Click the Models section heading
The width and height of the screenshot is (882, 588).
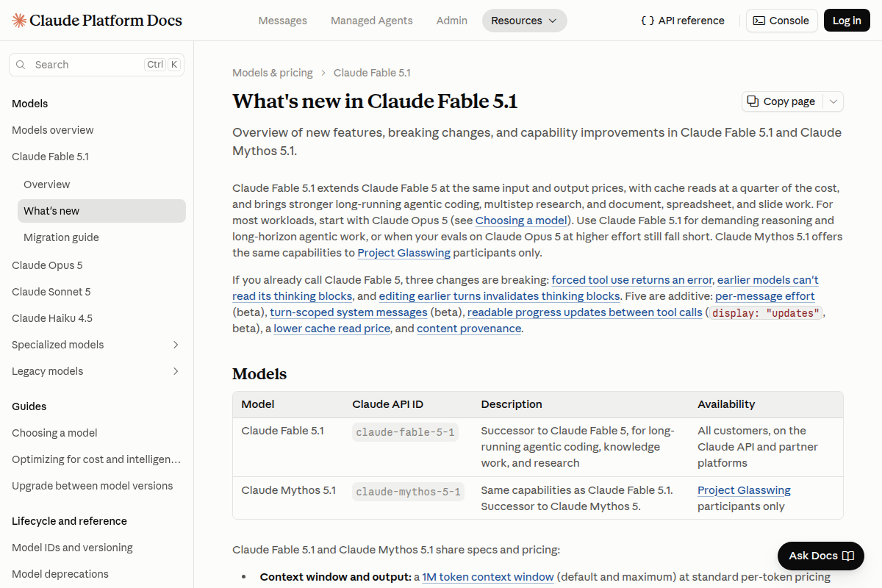click(x=259, y=373)
